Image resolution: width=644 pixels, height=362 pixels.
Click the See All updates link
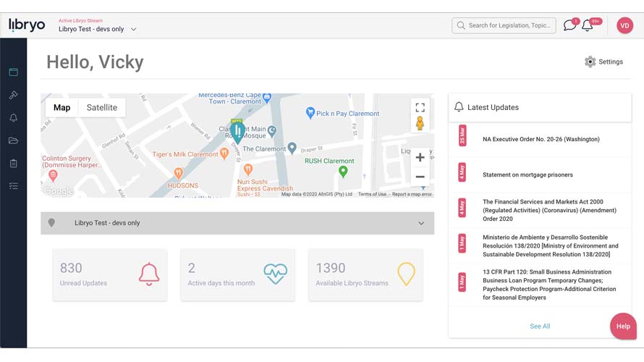(540, 327)
